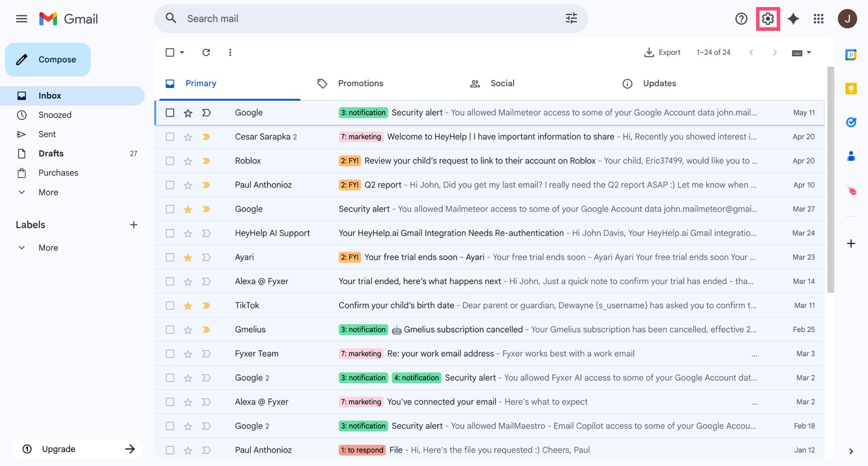This screenshot has height=466, width=868.
Task: Open Mailmeteor side panel icon
Action: tap(851, 190)
